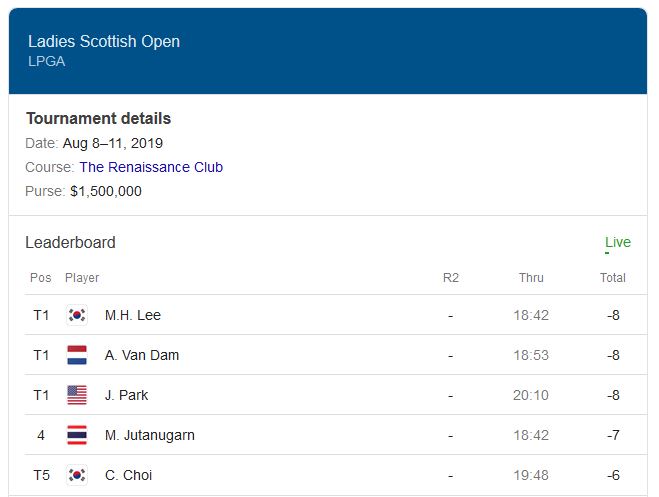Image resolution: width=659 pixels, height=497 pixels.
Task: Click Thailand flag beside M. Jutanugarn
Action: (x=77, y=435)
